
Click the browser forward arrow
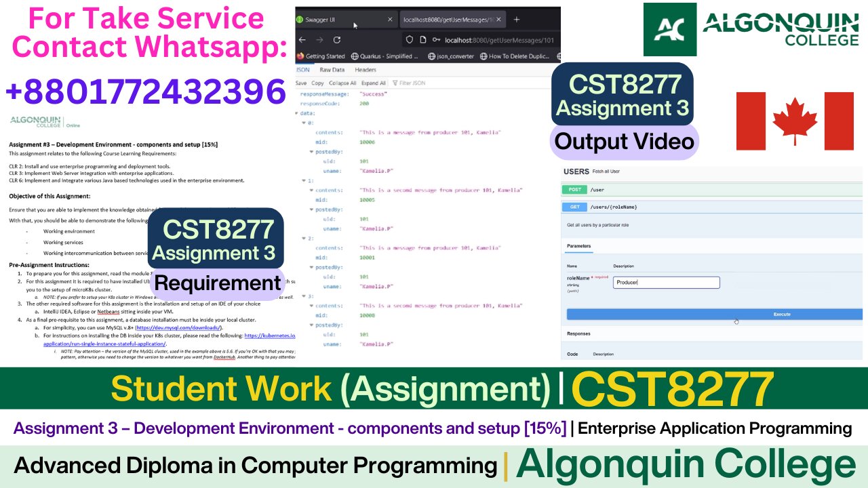coord(321,40)
